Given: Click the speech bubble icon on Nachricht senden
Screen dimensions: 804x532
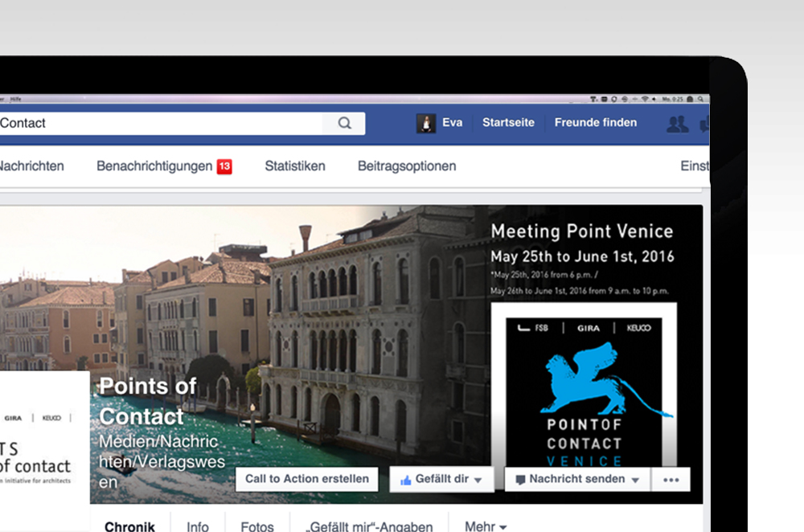Looking at the screenshot, I should [x=520, y=481].
